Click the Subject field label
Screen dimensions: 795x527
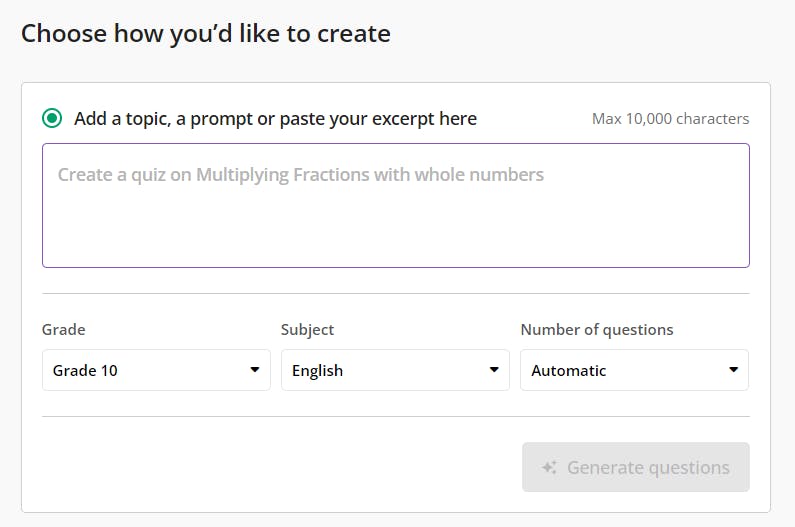point(307,330)
